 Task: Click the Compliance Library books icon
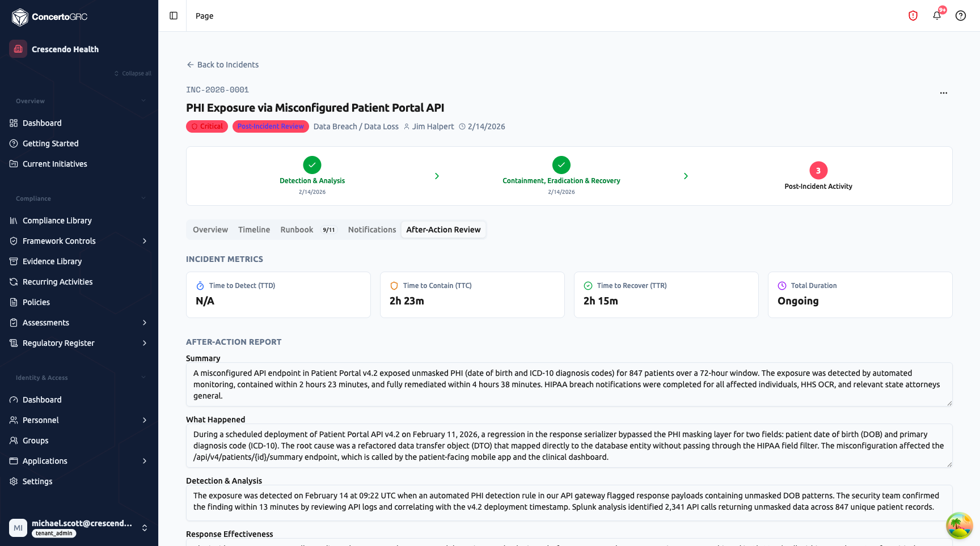tap(14, 221)
